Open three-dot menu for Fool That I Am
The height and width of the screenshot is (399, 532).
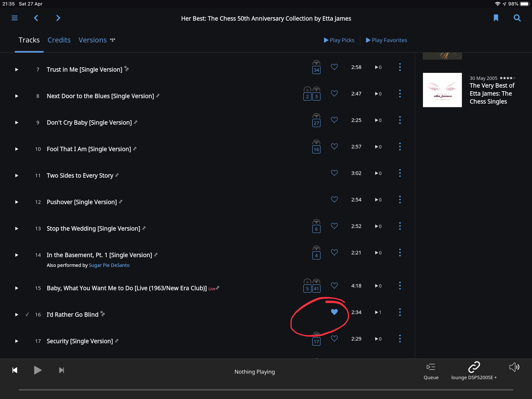click(x=400, y=147)
